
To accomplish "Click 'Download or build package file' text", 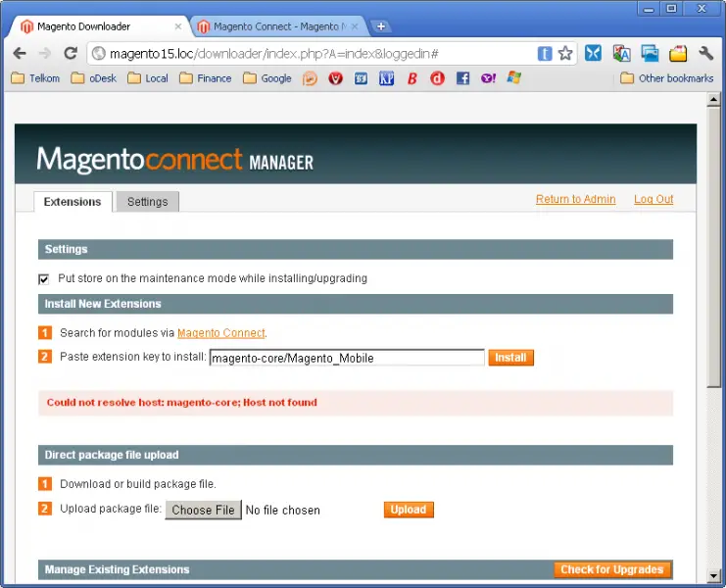I will tap(138, 484).
